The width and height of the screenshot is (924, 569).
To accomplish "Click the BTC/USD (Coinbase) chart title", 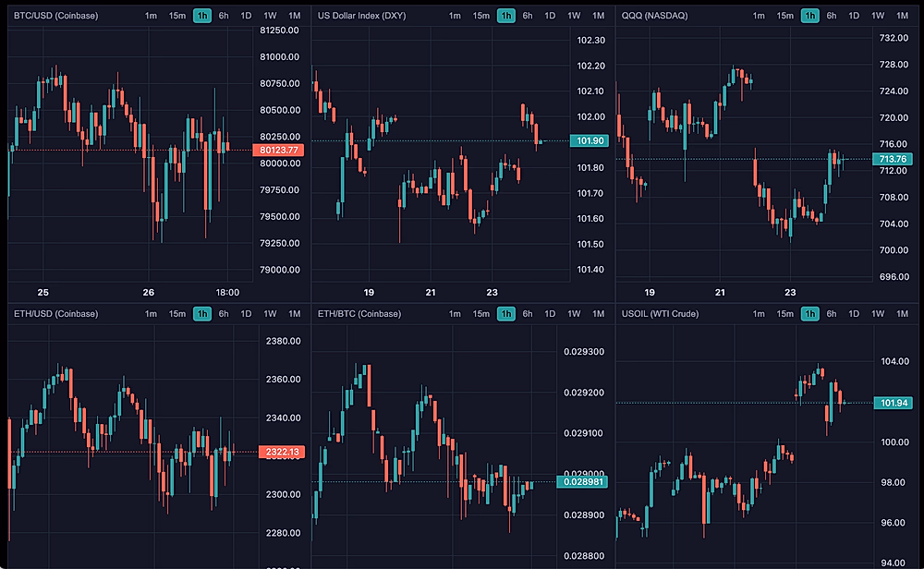I will point(56,16).
